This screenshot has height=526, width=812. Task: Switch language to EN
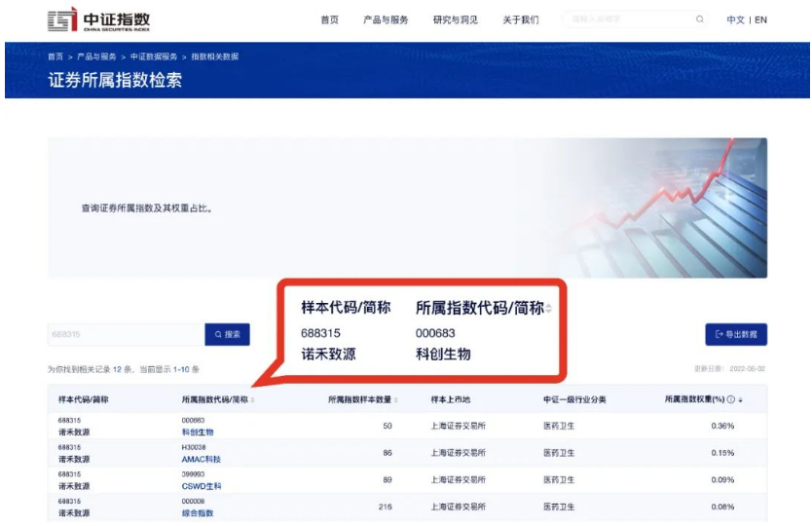pos(760,19)
